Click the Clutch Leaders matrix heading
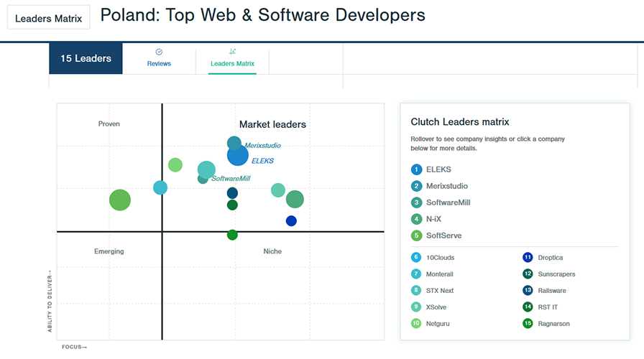The width and height of the screenshot is (644, 359). [460, 122]
